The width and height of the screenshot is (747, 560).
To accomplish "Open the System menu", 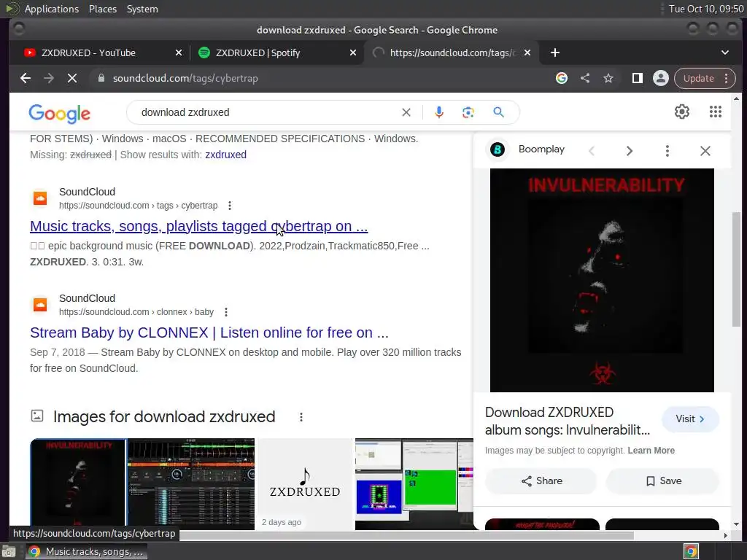I will click(142, 9).
